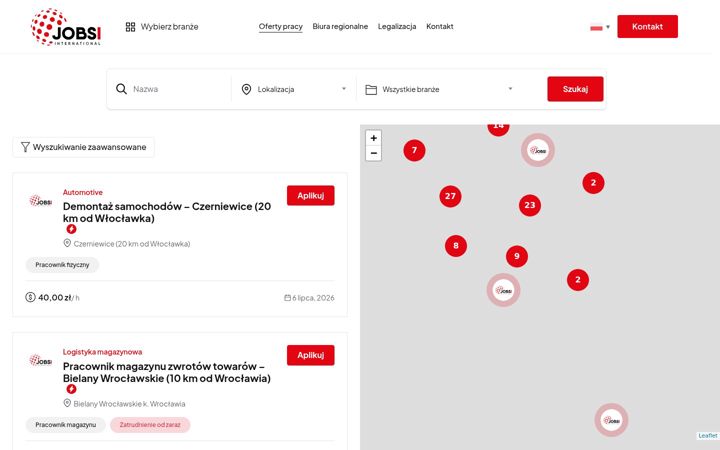The height and width of the screenshot is (450, 720).
Task: Click the magnifier search icon
Action: (121, 89)
